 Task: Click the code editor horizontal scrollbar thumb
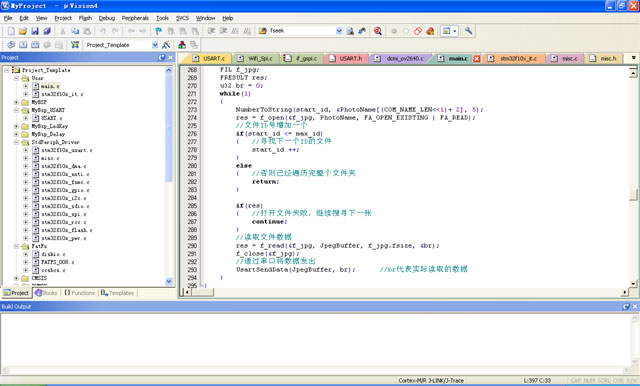click(202, 292)
